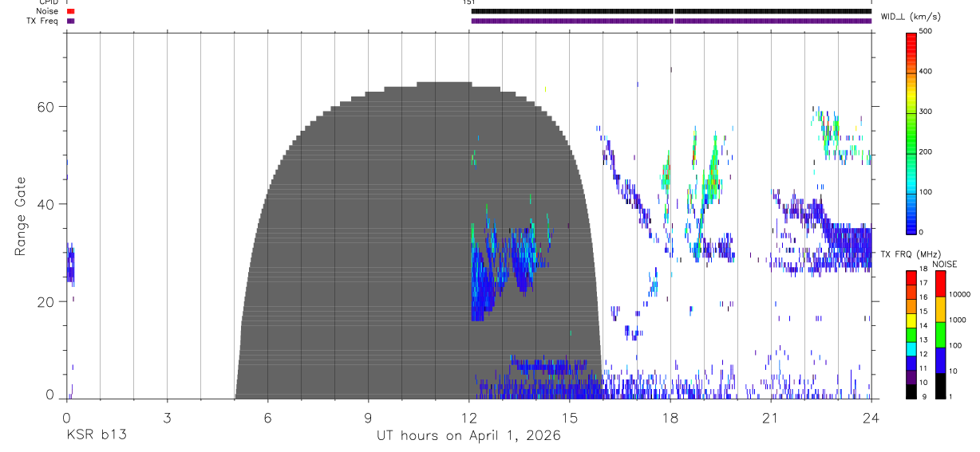980x452 pixels.
Task: Click the '3' hour tick label
Action: pyautogui.click(x=167, y=417)
